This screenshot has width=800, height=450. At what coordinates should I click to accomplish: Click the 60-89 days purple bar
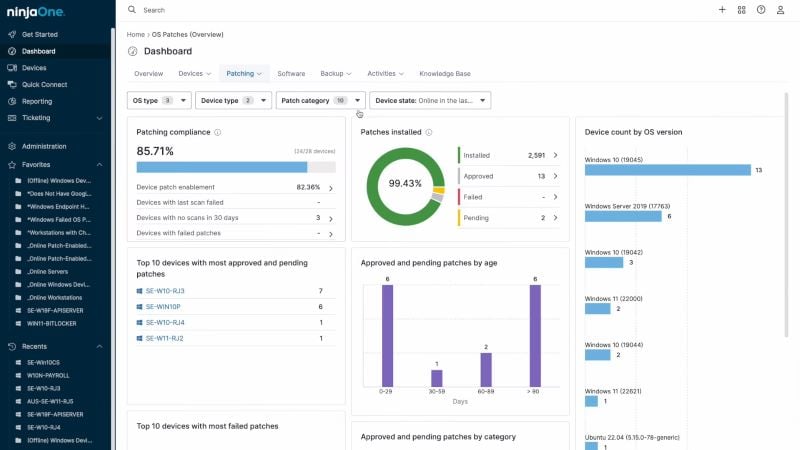[486, 370]
